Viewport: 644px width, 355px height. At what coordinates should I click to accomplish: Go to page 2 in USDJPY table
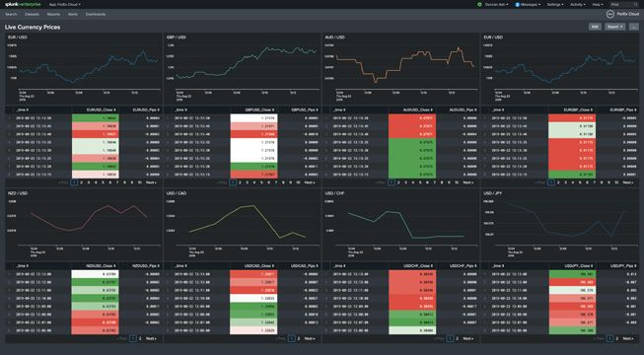click(x=617, y=338)
